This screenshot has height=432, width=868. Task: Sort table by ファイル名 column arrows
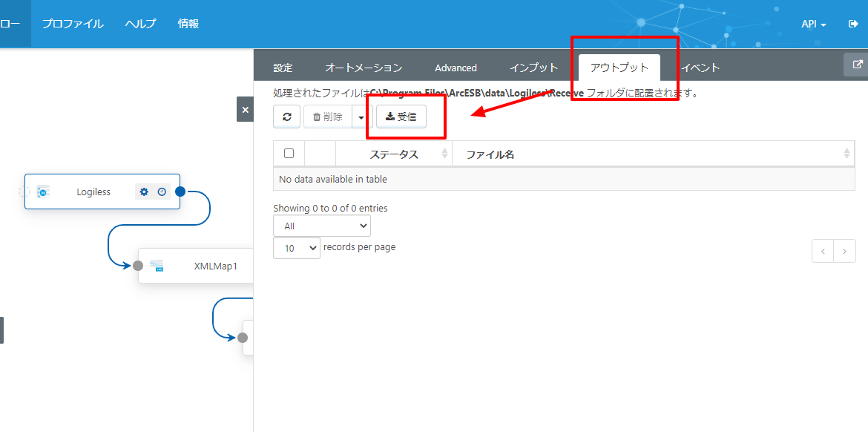point(847,154)
